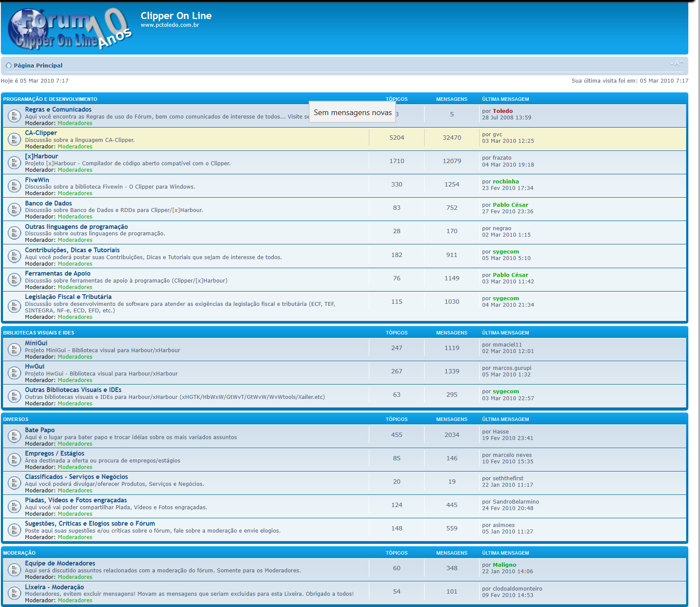
Task: Click the forum icon beside CA-Clipper
Action: [14, 139]
